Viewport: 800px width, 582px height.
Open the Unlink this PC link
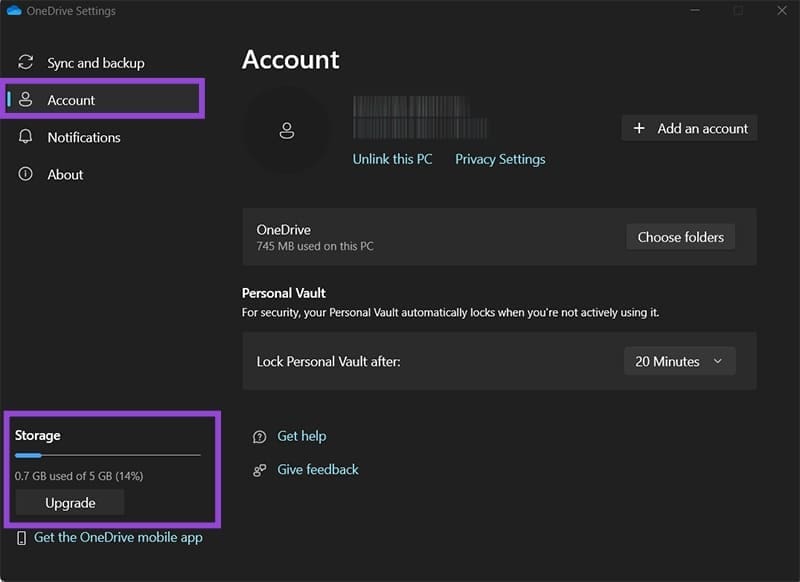click(x=391, y=158)
